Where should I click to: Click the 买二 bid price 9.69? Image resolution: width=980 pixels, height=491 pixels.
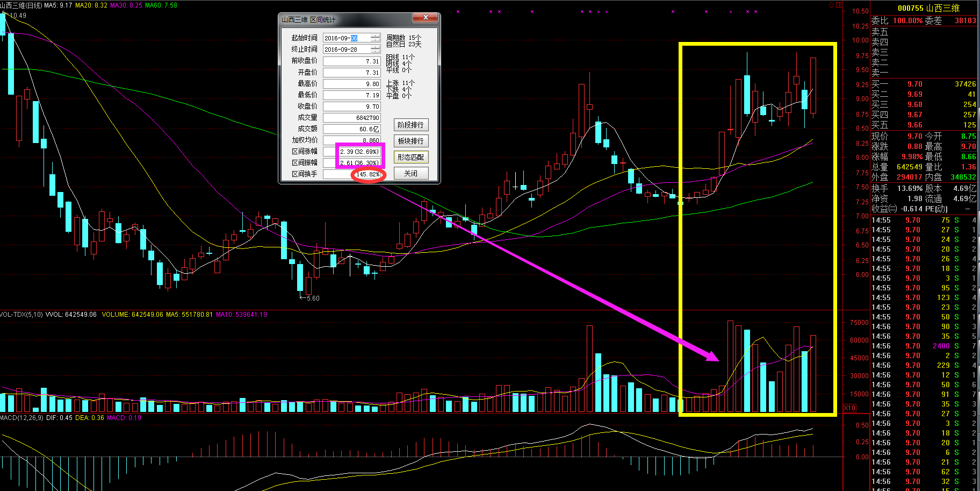click(915, 95)
